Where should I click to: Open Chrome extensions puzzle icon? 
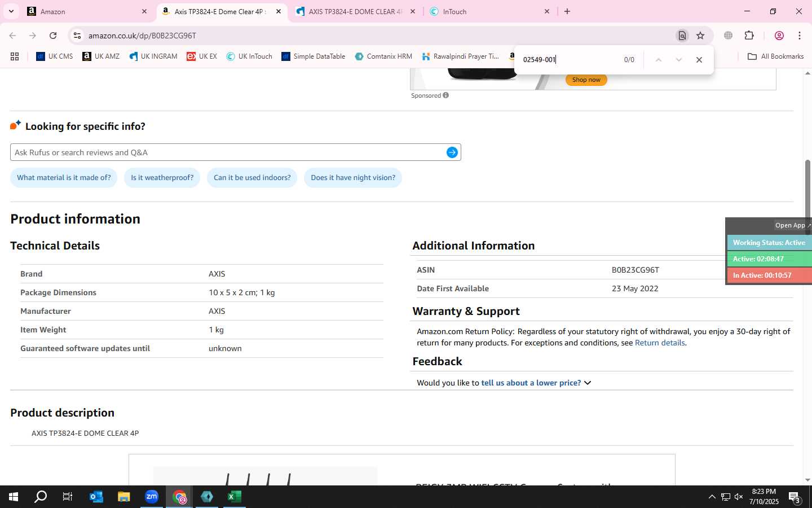749,36
